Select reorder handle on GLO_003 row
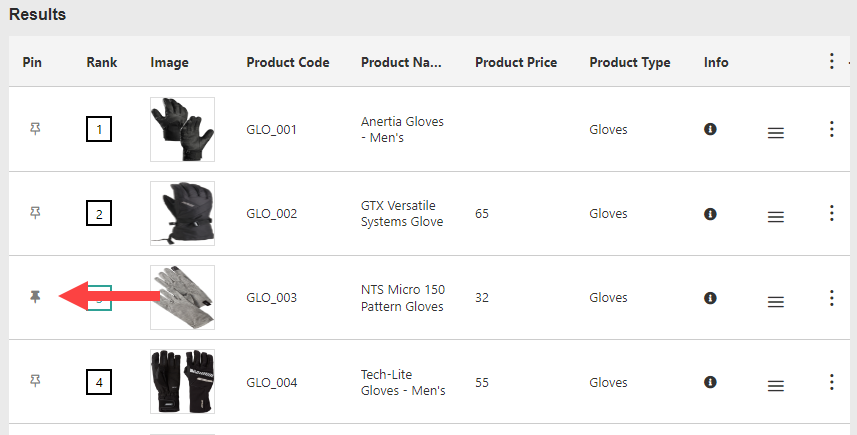This screenshot has width=857, height=435. coord(776,302)
